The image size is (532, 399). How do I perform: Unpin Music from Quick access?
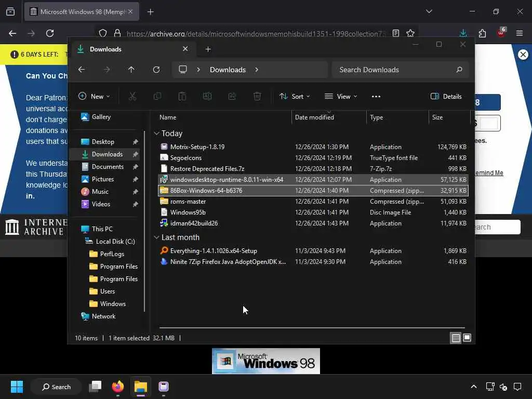(136, 192)
